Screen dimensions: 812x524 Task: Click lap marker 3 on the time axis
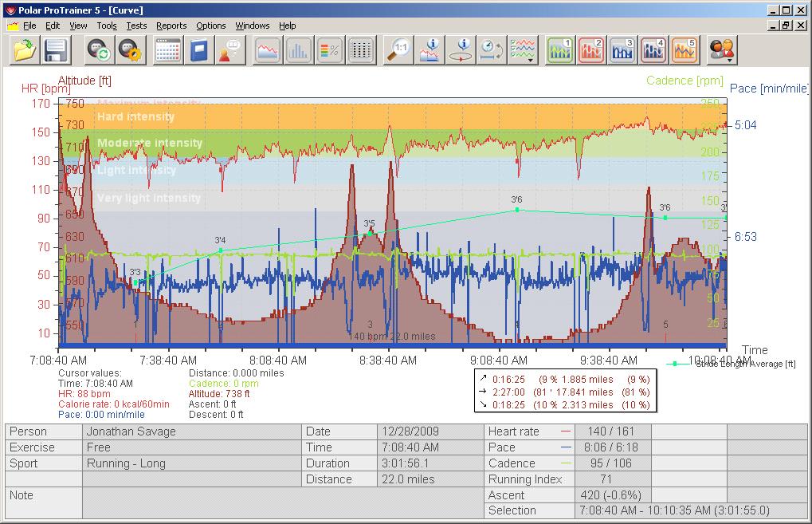click(x=370, y=325)
